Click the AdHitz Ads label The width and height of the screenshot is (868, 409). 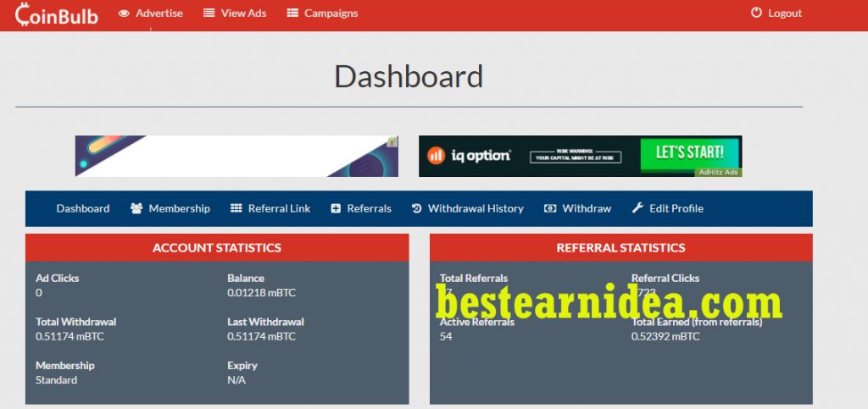click(718, 172)
